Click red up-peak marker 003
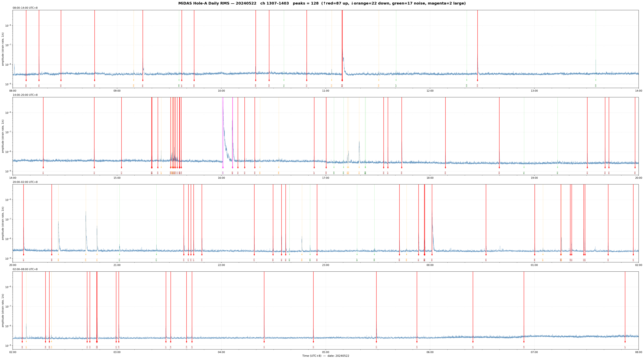644x359 pixels. 95,80
